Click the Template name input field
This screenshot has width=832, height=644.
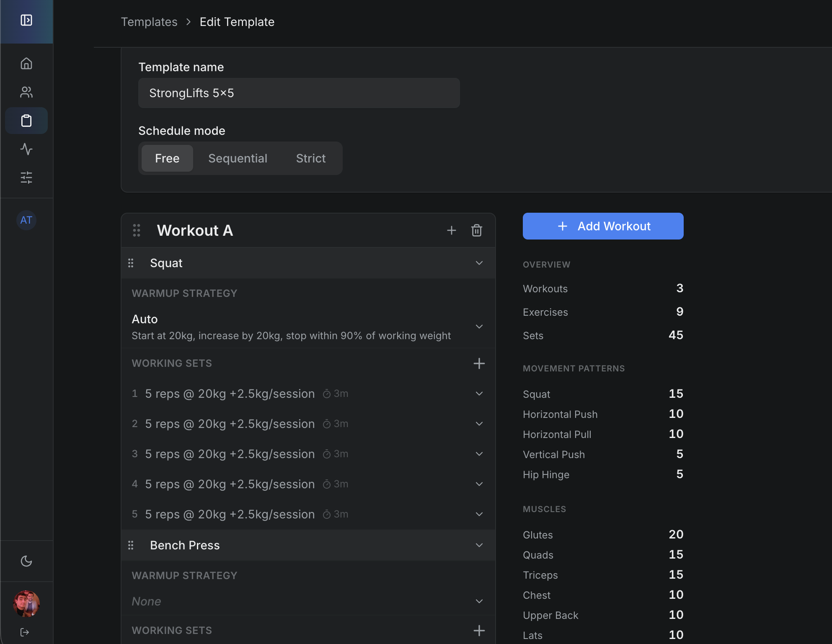(x=299, y=93)
